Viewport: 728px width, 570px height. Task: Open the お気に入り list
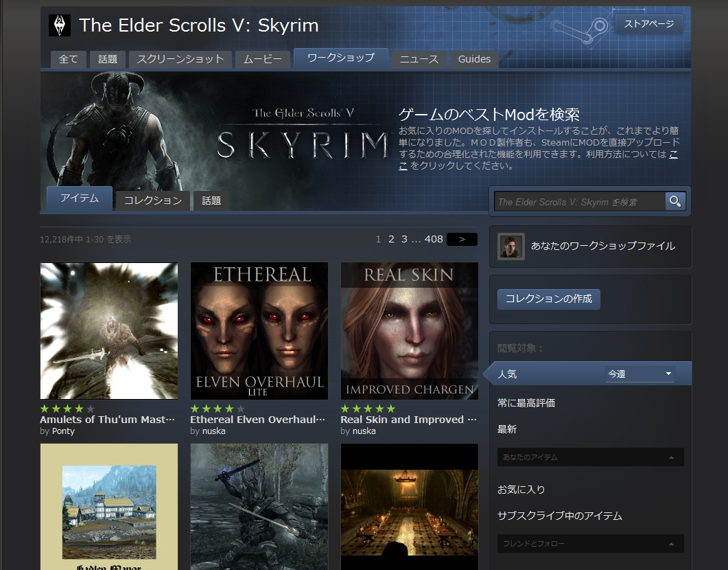(x=521, y=490)
